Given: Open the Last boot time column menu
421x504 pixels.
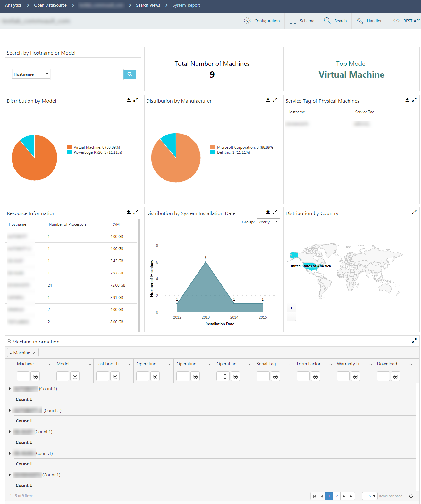Looking at the screenshot, I should 130,364.
